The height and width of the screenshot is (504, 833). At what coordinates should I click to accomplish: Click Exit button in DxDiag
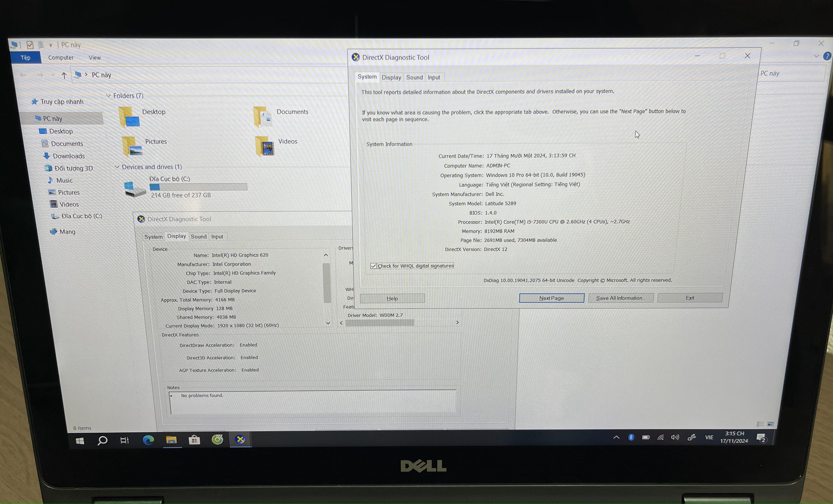690,297
